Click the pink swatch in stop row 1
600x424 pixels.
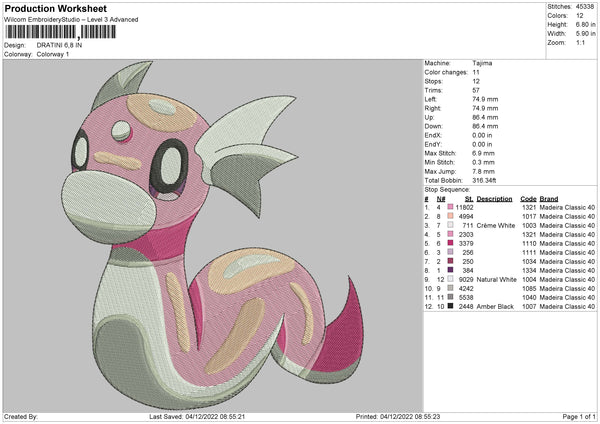[450, 207]
